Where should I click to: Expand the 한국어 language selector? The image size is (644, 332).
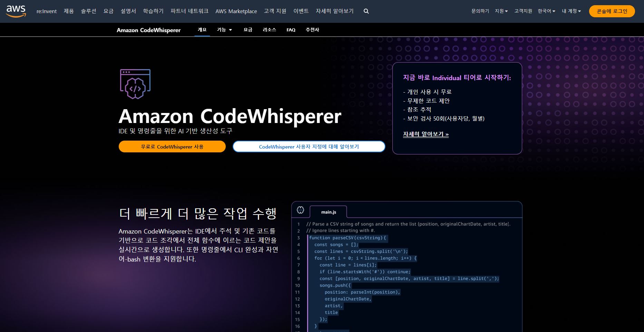point(546,11)
